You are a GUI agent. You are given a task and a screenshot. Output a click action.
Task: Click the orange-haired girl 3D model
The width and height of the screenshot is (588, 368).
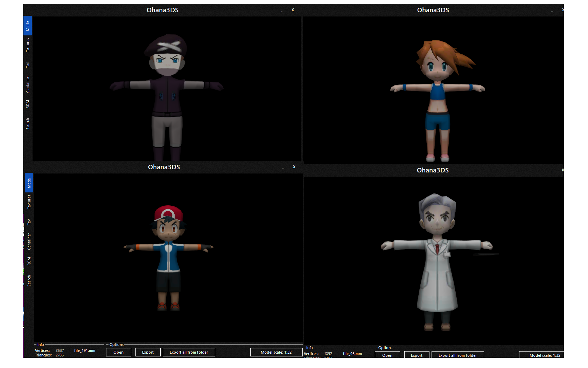click(437, 101)
